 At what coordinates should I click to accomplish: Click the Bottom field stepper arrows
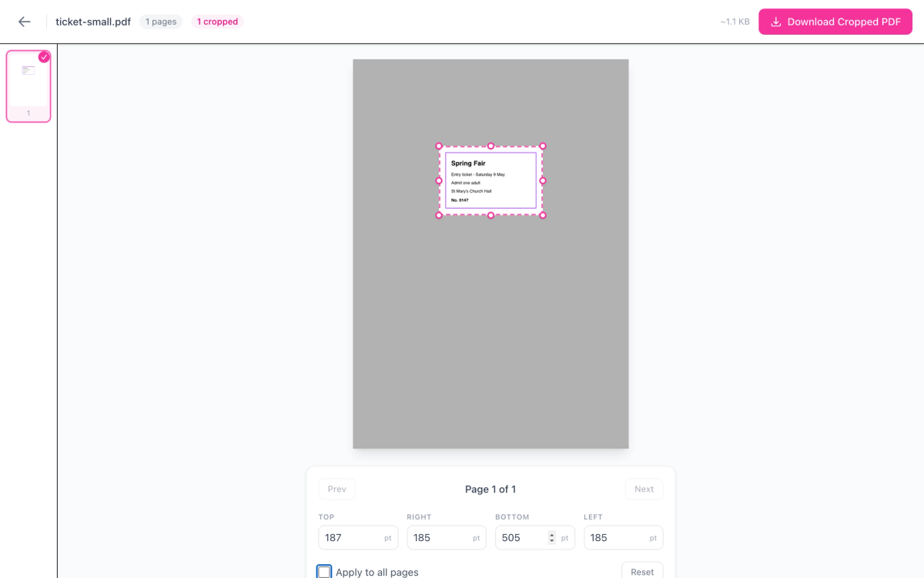coord(551,537)
